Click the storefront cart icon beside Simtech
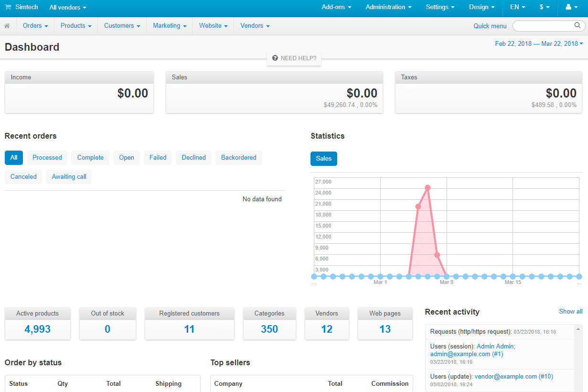Viewport: 588px width, 392px height. 9,7
